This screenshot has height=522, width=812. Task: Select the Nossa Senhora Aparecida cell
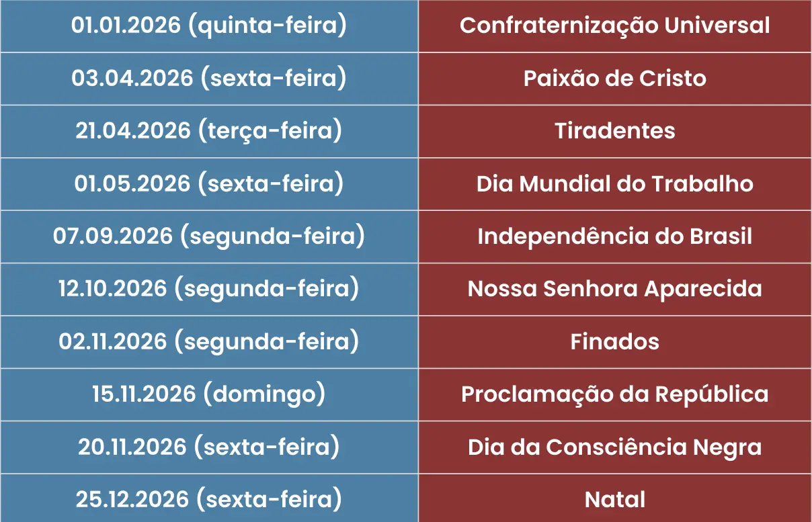[x=614, y=288]
